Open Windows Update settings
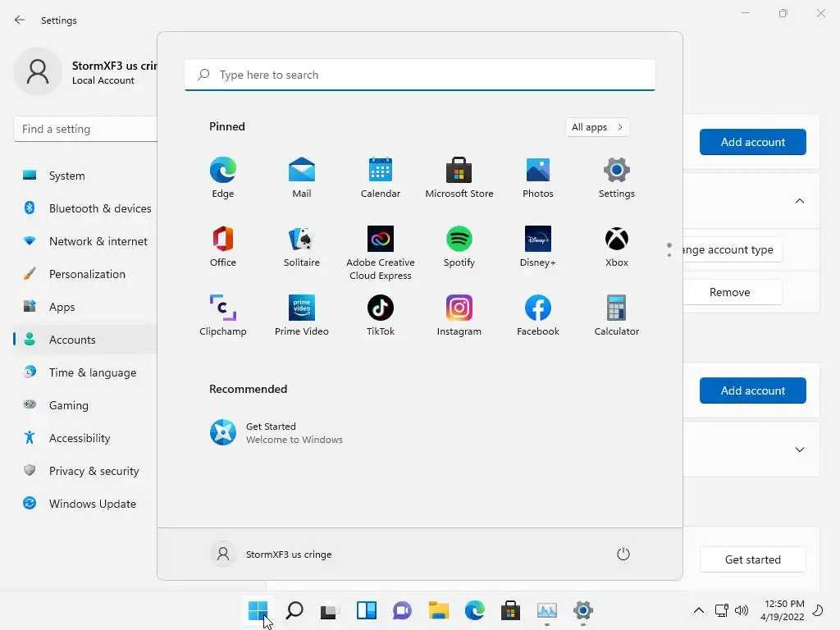Viewport: 840px width, 630px height. [x=85, y=504]
